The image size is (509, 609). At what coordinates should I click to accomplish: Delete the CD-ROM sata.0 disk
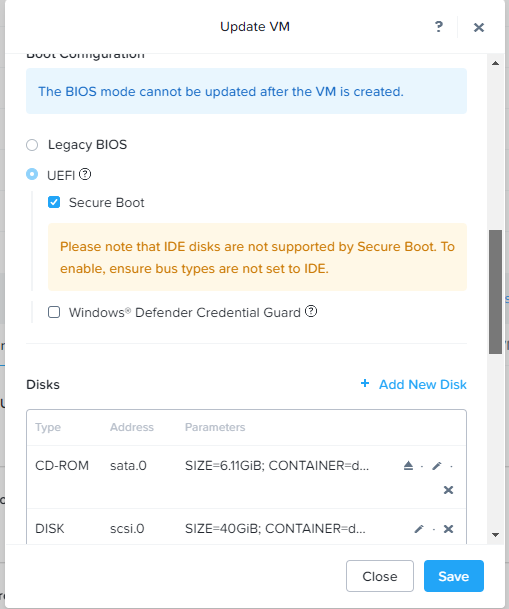448,490
